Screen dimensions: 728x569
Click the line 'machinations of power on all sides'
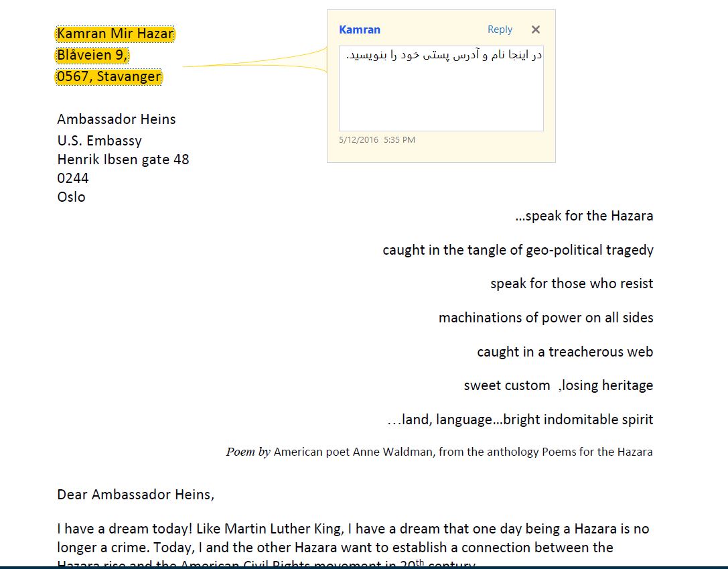tap(546, 318)
